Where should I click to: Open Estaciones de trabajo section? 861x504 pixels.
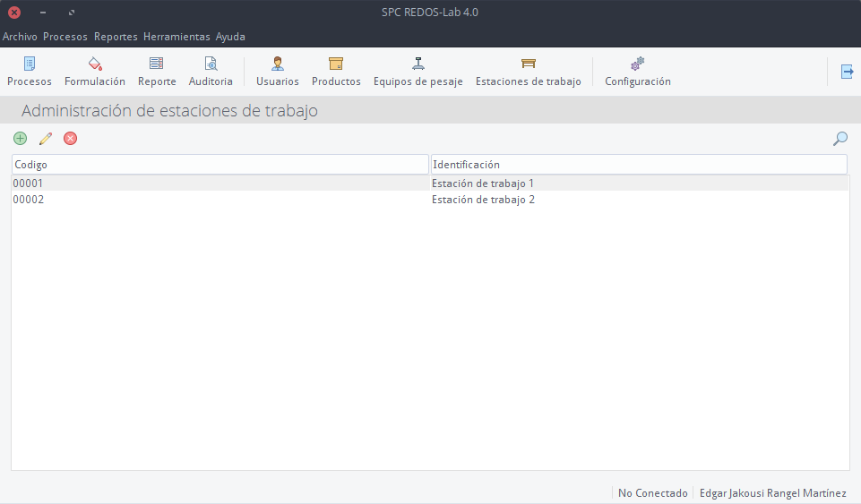[x=529, y=72]
